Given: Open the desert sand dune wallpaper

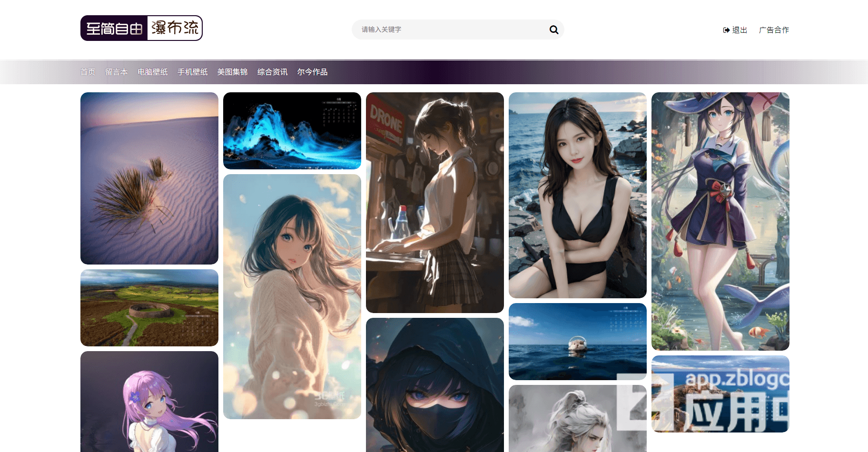Looking at the screenshot, I should (149, 178).
